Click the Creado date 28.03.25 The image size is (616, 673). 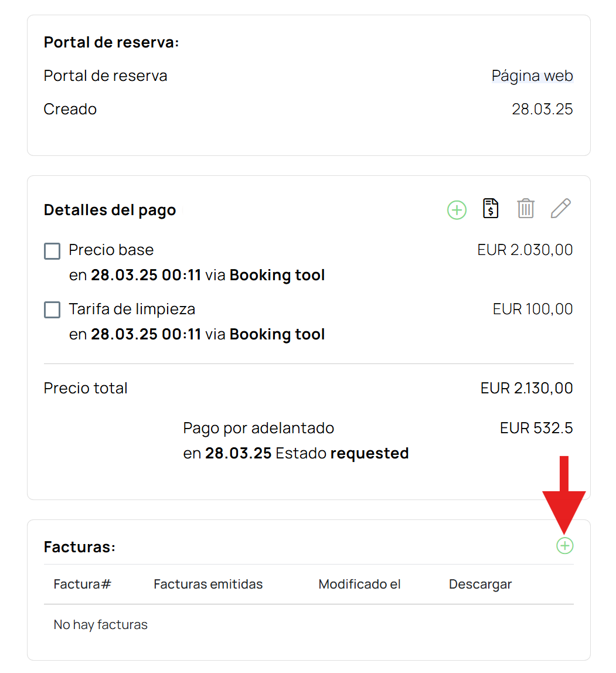coord(542,109)
